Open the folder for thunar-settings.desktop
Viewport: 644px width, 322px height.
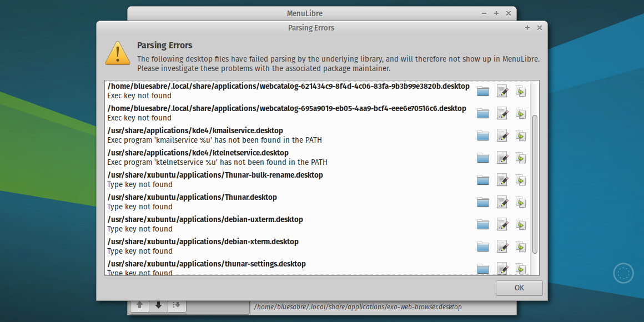point(482,269)
